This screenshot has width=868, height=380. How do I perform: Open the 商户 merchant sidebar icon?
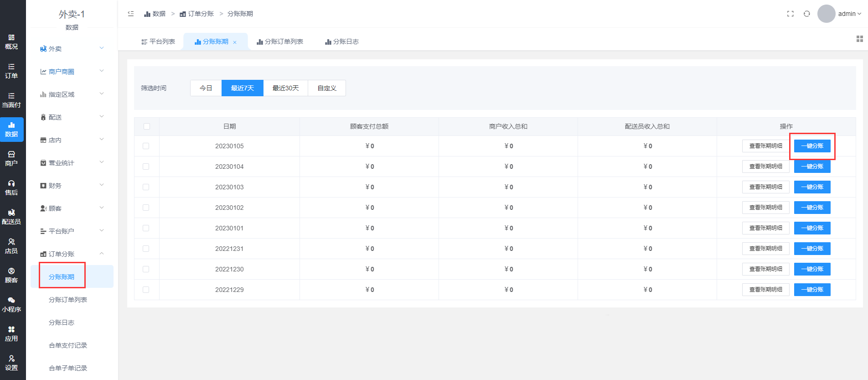(11, 159)
